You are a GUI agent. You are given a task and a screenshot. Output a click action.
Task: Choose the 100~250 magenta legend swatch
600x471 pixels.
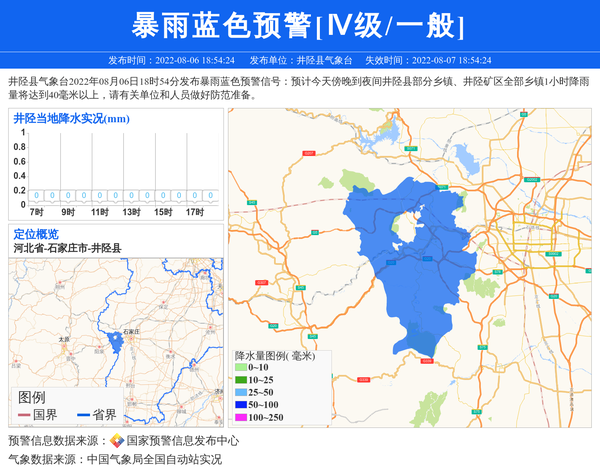pyautogui.click(x=240, y=416)
